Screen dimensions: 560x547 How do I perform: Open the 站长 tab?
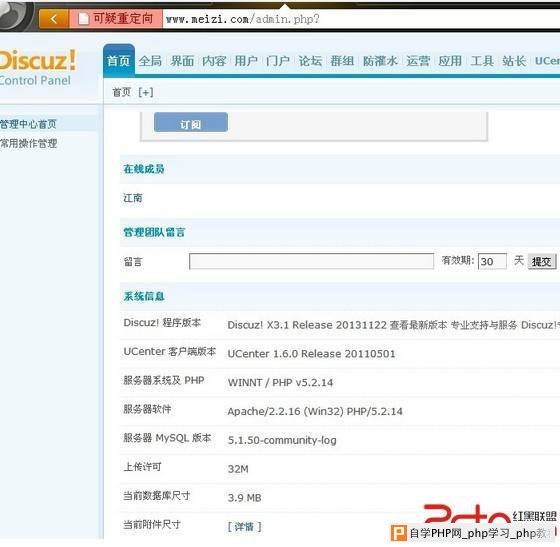[514, 61]
